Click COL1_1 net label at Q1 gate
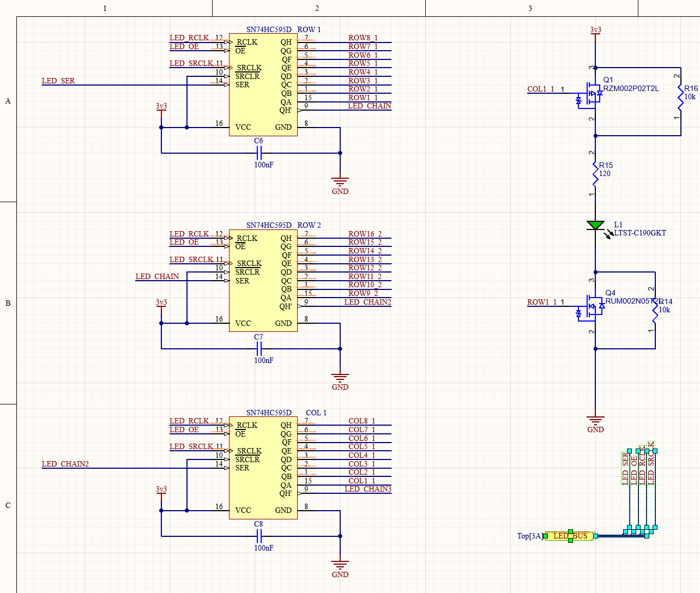 [541, 89]
